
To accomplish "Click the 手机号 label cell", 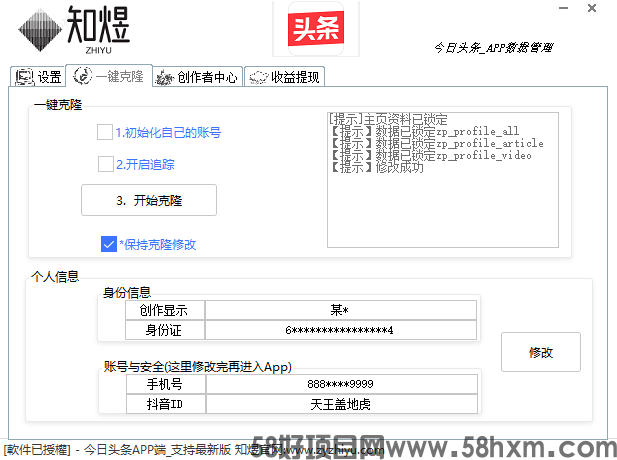I will (165, 384).
